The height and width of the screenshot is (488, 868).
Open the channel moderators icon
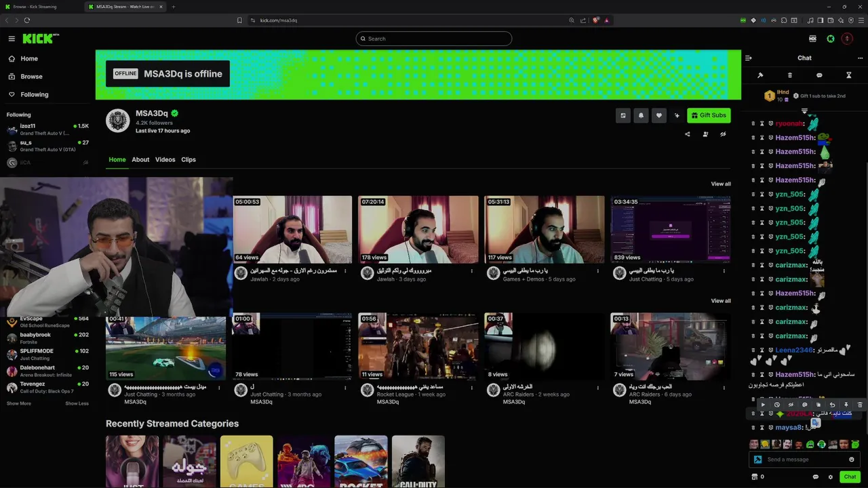705,134
